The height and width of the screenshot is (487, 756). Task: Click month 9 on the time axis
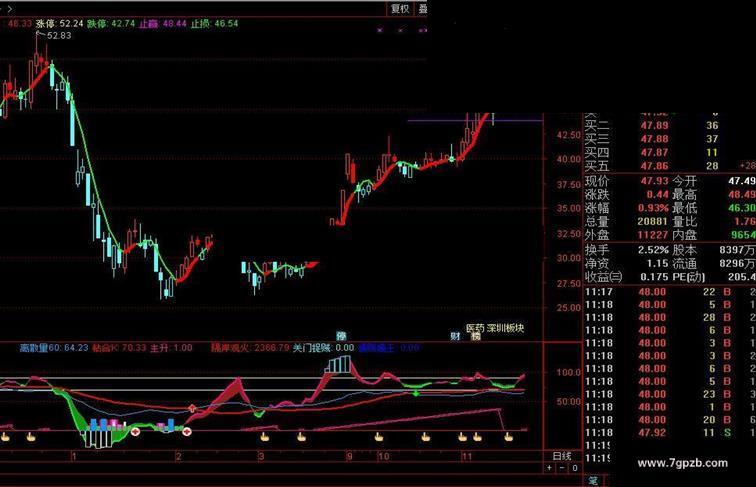[349, 456]
